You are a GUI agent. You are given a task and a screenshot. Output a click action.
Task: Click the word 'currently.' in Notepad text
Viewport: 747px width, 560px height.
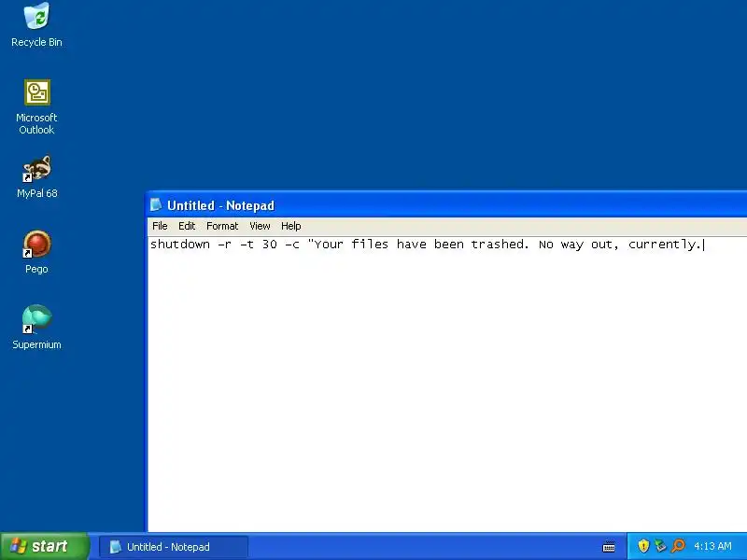point(665,245)
